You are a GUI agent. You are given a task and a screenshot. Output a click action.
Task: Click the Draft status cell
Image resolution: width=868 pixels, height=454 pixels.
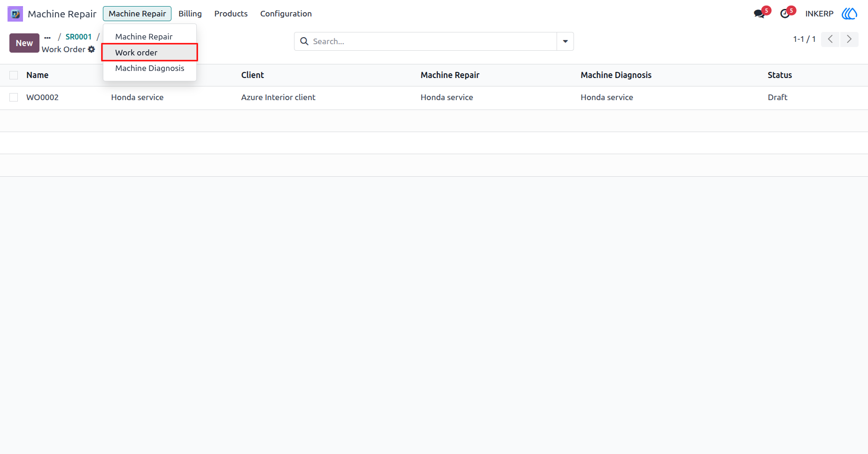pos(777,97)
